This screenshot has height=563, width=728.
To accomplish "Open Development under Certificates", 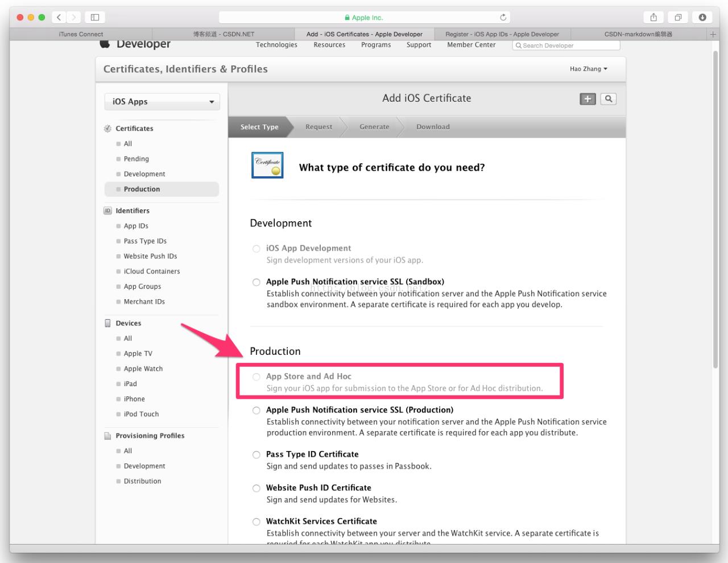I will click(144, 174).
